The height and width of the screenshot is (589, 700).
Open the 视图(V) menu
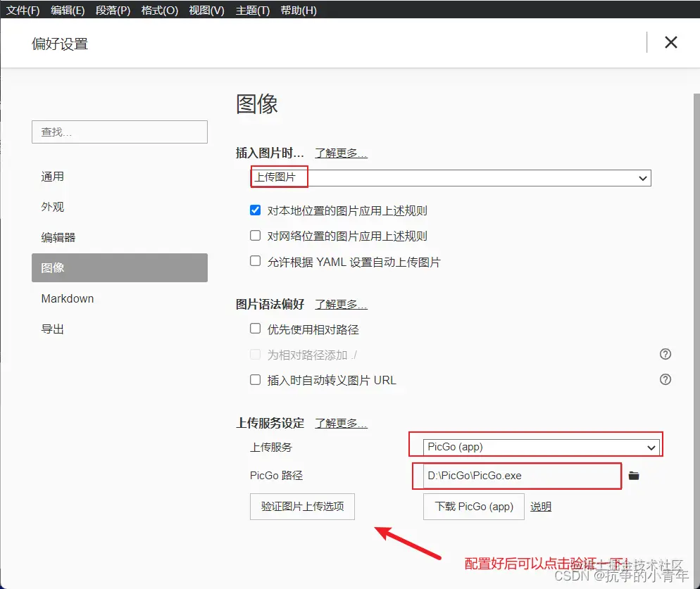click(206, 11)
